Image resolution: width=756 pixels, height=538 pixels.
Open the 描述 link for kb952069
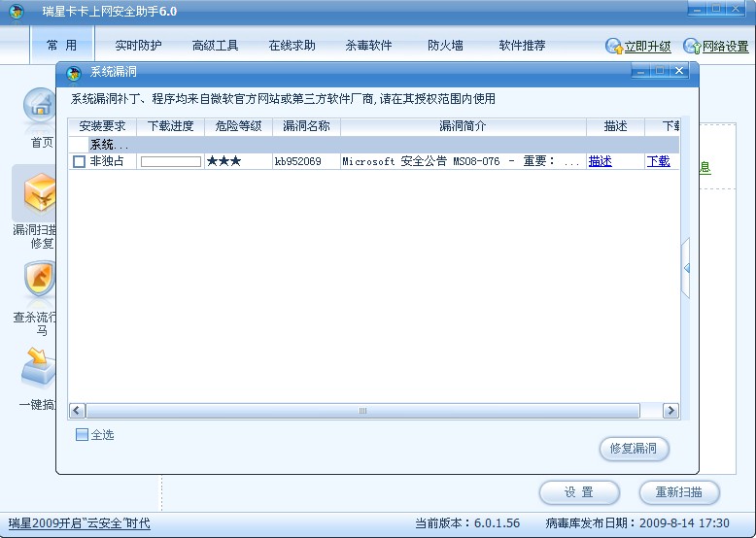601,161
